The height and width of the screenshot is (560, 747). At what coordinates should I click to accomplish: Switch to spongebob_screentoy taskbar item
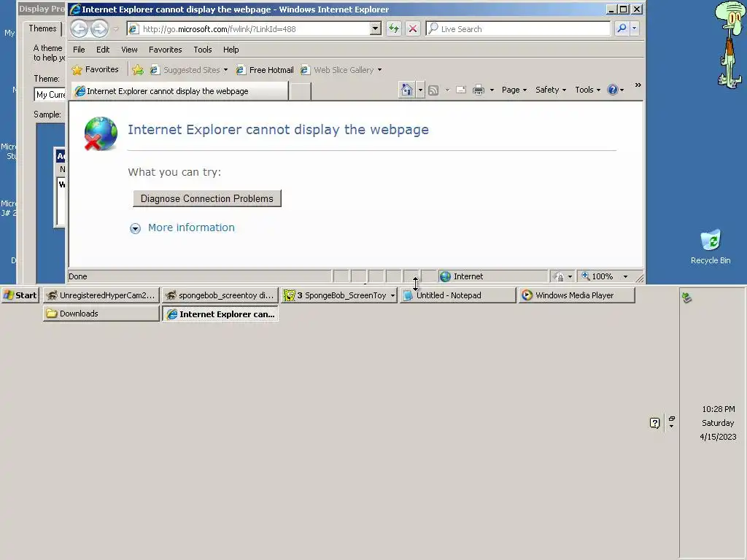click(x=220, y=295)
